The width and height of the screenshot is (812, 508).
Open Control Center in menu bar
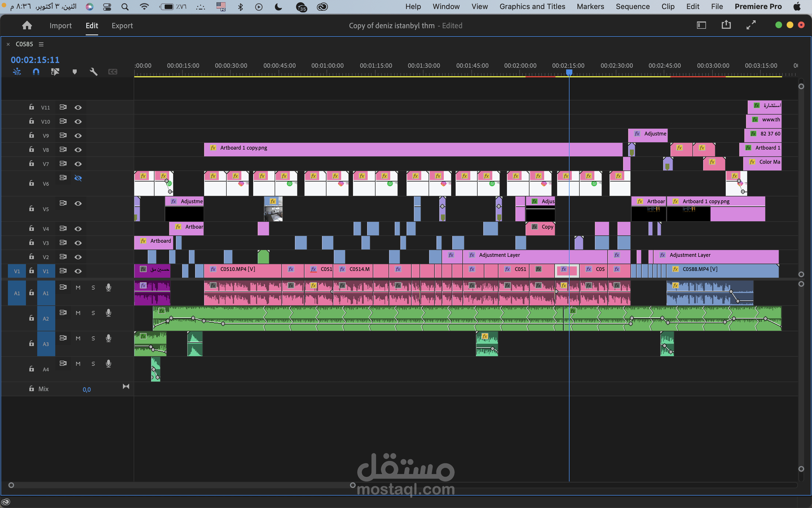coord(107,7)
